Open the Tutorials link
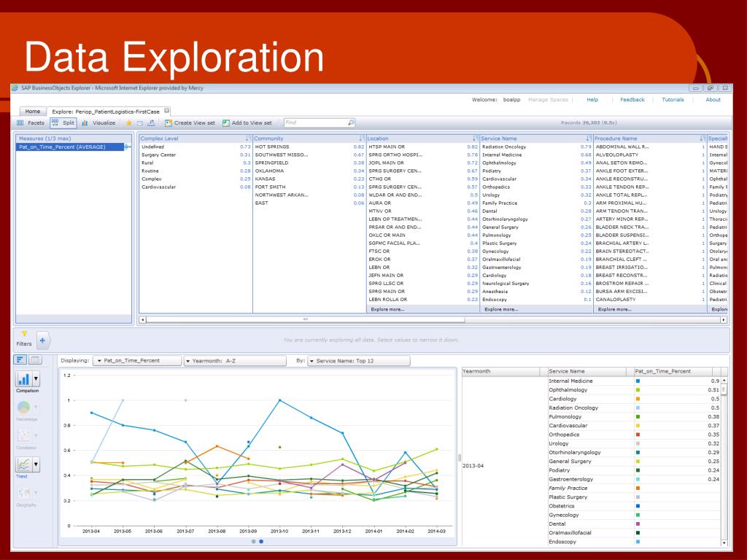 [x=673, y=99]
